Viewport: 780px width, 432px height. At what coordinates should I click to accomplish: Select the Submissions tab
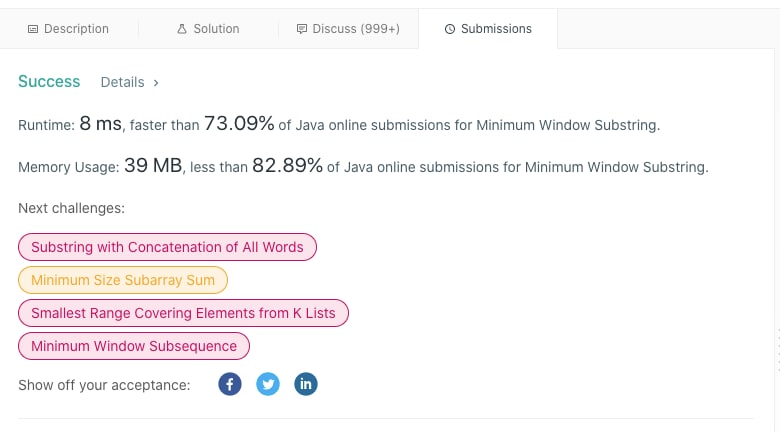(x=488, y=29)
